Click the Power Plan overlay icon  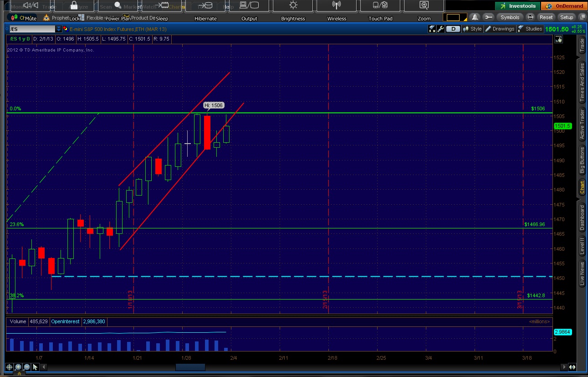118,5
